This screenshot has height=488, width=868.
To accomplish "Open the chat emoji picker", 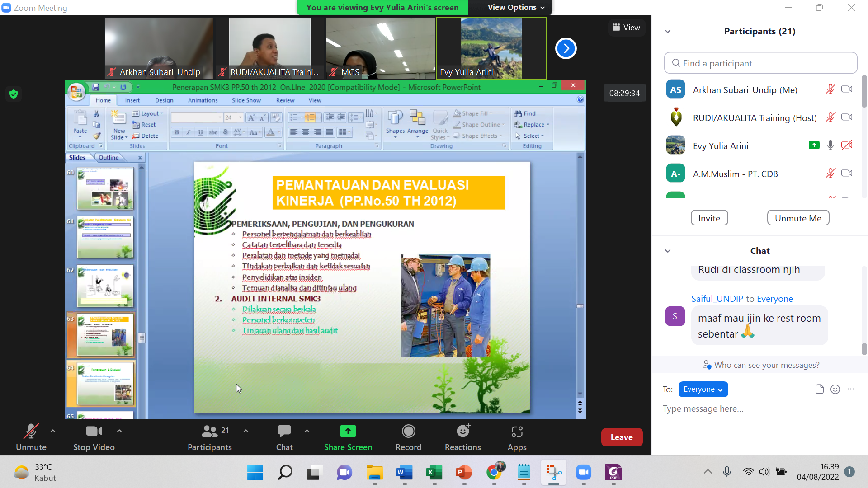I will tap(835, 389).
